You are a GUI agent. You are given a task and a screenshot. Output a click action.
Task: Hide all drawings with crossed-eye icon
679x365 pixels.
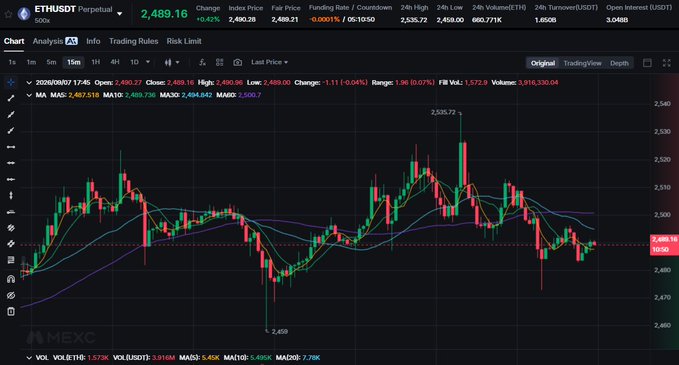tap(11, 295)
